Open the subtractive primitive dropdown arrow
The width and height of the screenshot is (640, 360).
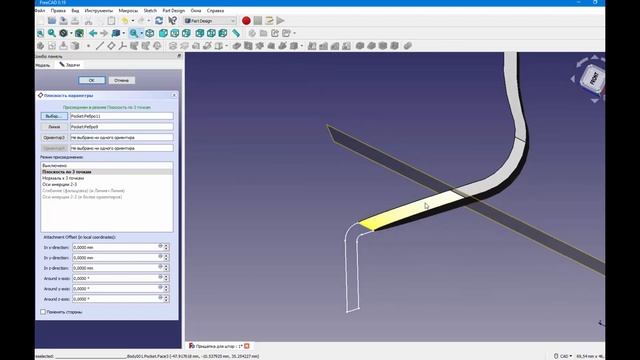pos(302,46)
